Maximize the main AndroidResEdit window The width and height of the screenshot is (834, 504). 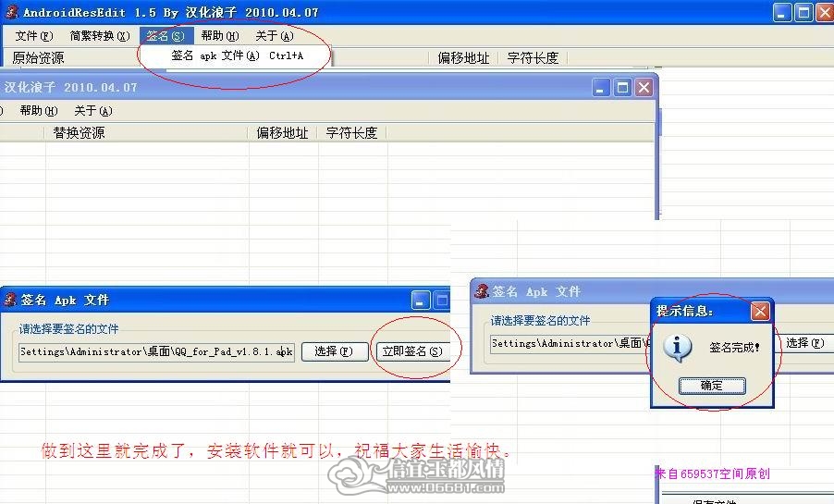point(803,12)
